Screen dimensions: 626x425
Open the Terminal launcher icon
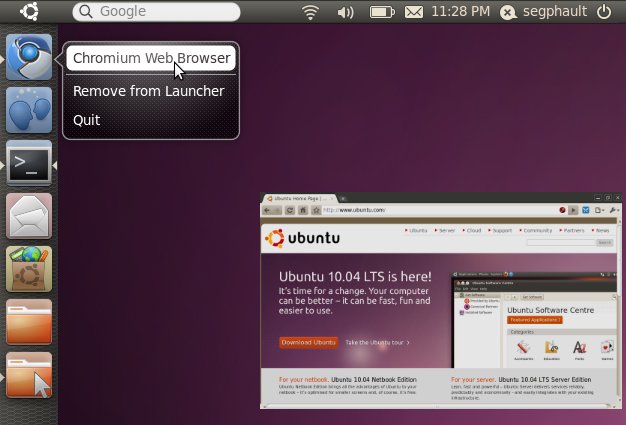[29, 163]
